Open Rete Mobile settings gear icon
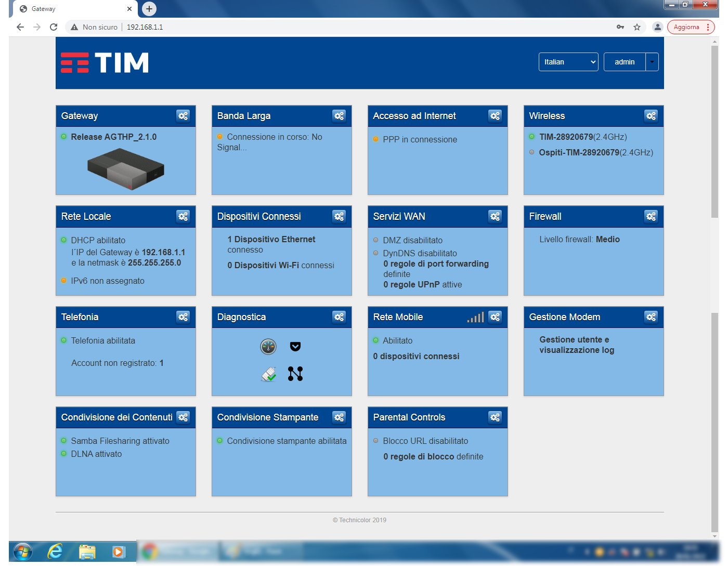 click(x=495, y=317)
